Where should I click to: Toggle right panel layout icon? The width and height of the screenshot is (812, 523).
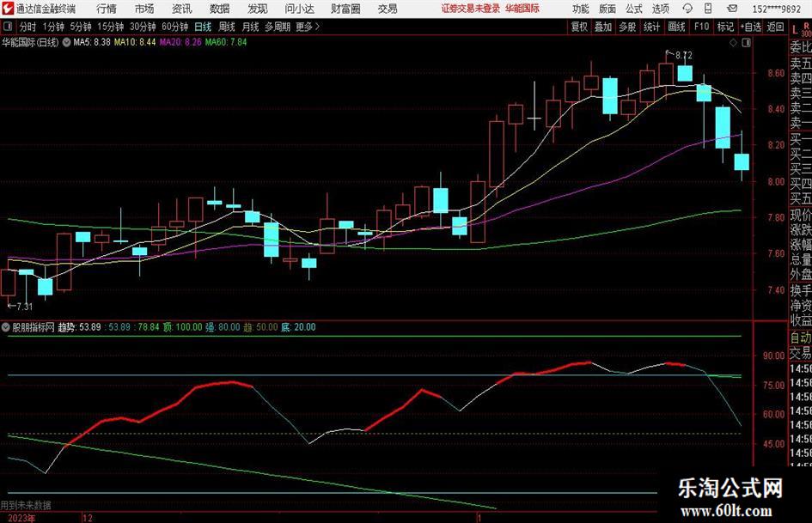[746, 43]
